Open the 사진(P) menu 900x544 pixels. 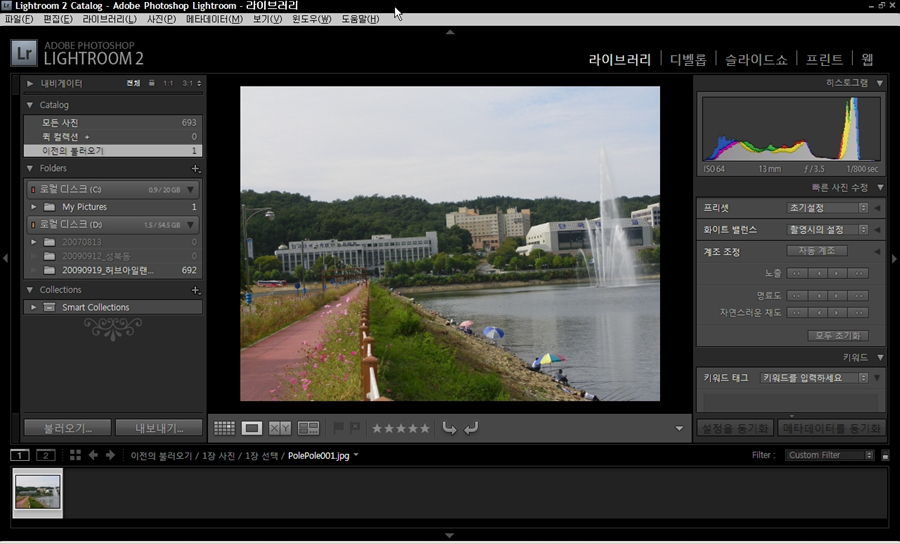pos(161,19)
